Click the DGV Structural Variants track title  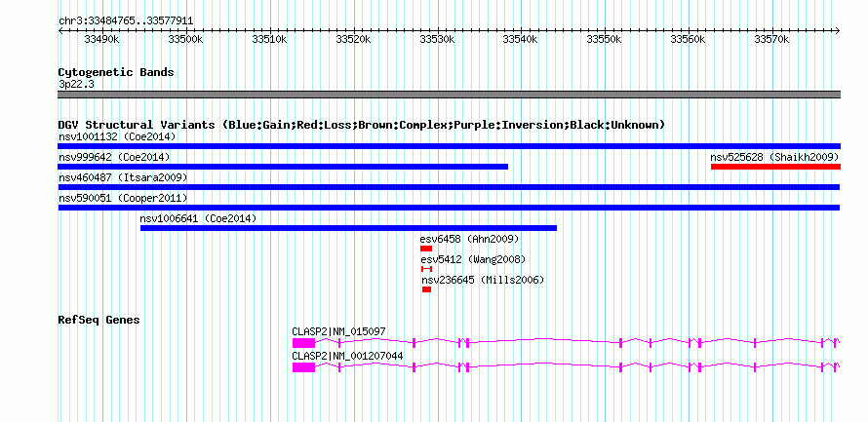(362, 125)
